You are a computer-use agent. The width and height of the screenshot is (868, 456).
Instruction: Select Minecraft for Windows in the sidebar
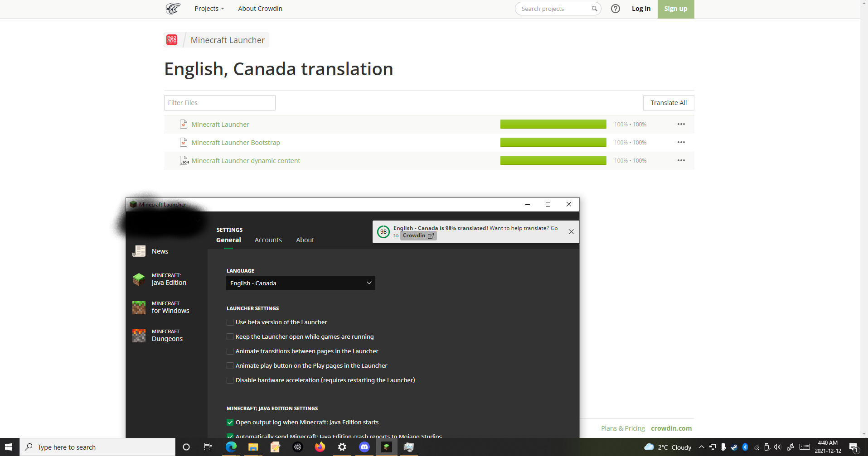click(161, 307)
